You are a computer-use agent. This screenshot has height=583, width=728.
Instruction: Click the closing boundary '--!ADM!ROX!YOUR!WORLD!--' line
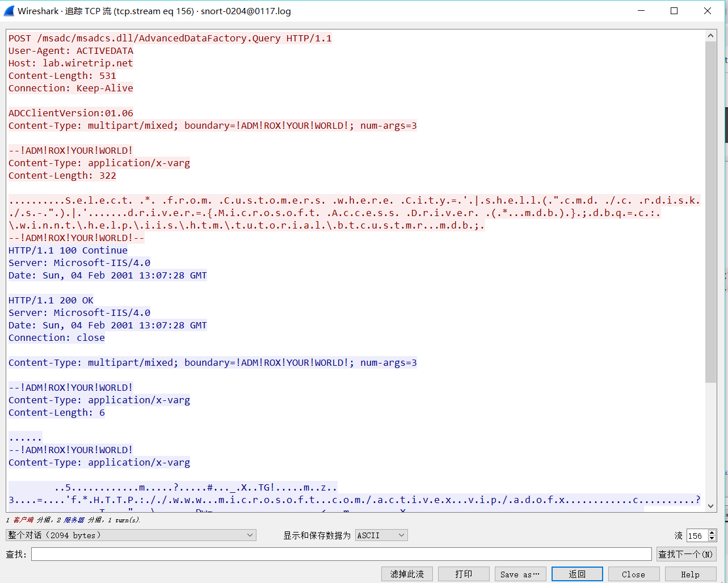pyautogui.click(x=77, y=238)
